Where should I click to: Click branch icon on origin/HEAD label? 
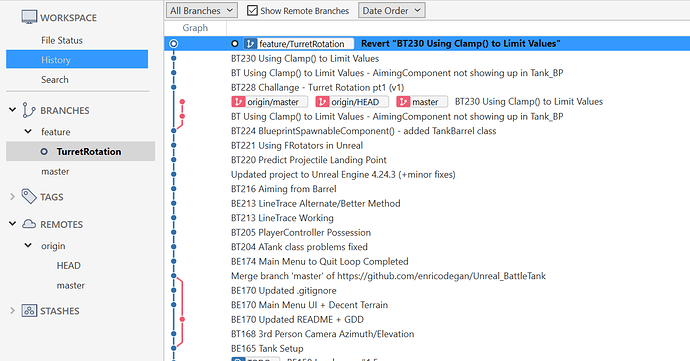pyautogui.click(x=322, y=102)
